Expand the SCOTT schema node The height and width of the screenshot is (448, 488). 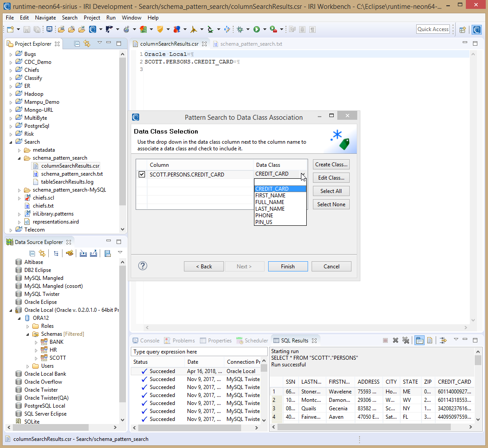tap(36, 358)
